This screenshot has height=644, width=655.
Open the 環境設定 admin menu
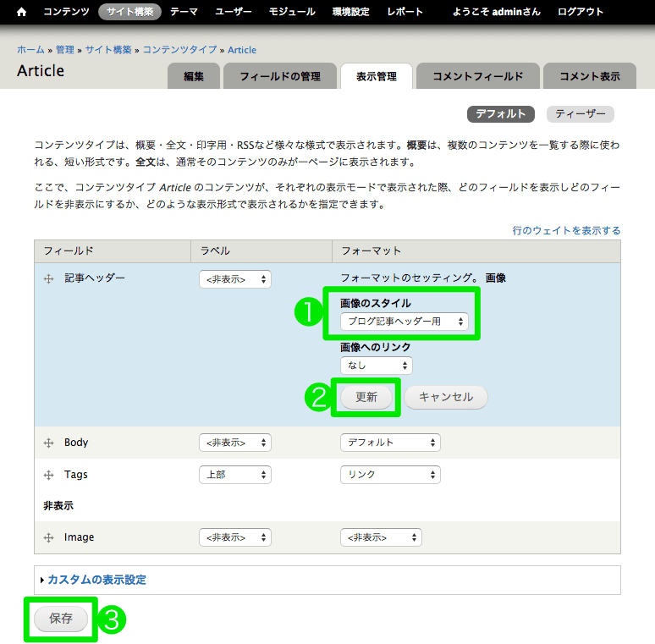click(351, 12)
